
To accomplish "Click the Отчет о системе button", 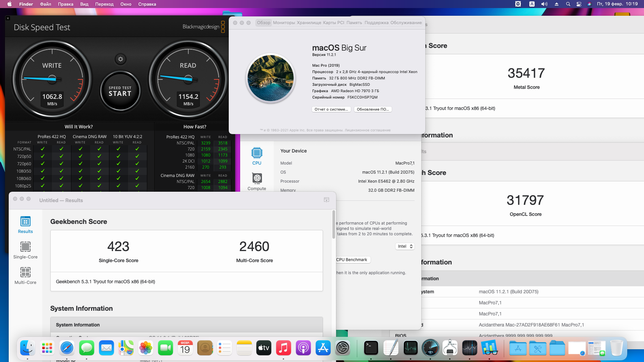I will [331, 109].
